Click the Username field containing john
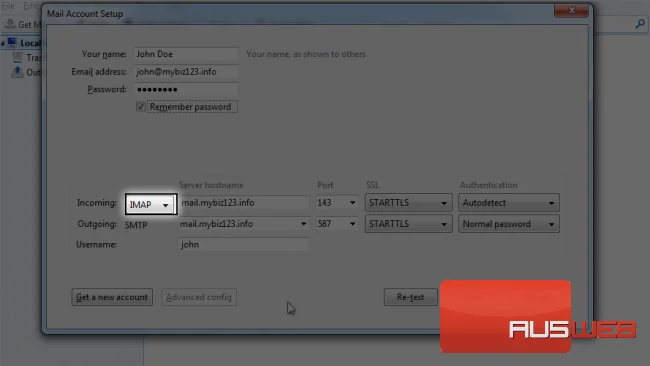The height and width of the screenshot is (366, 650). tap(244, 245)
